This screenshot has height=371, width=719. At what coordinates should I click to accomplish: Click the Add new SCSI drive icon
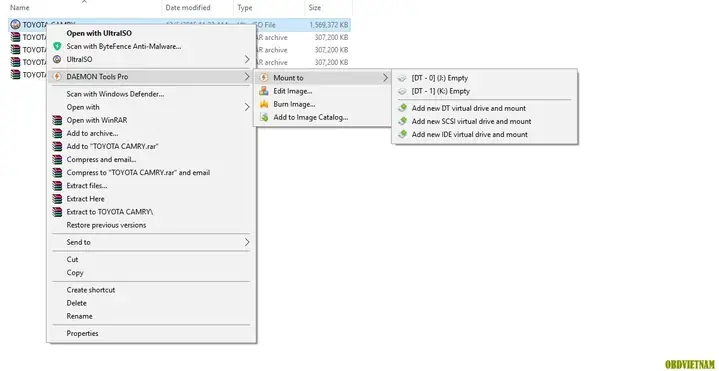click(x=402, y=121)
